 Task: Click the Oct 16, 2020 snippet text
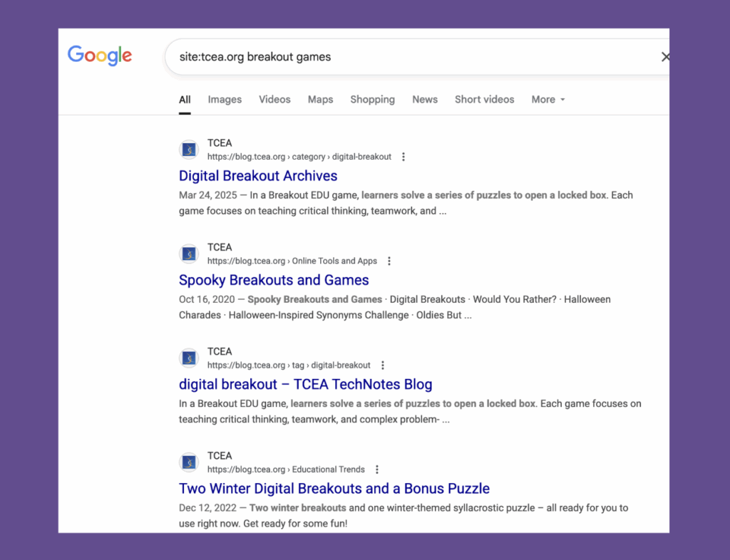pyautogui.click(x=395, y=307)
